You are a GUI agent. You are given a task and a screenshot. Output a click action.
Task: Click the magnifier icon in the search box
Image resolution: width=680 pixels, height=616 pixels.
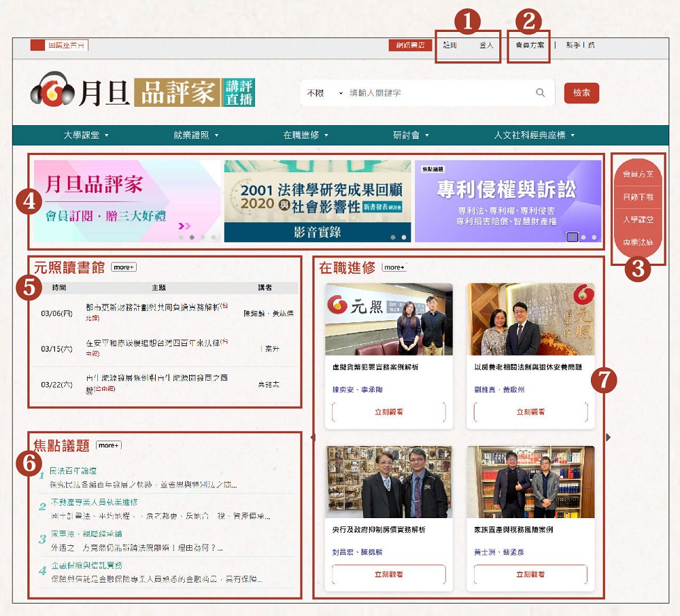point(540,92)
